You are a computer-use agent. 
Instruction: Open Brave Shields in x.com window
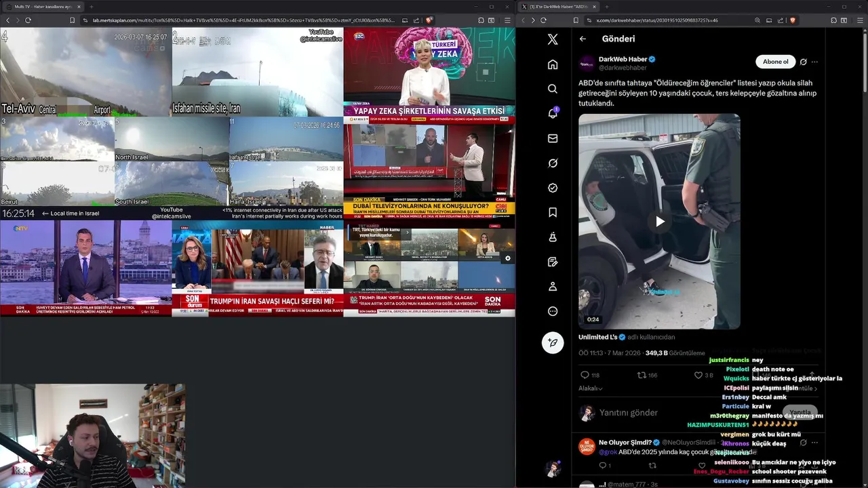click(791, 20)
